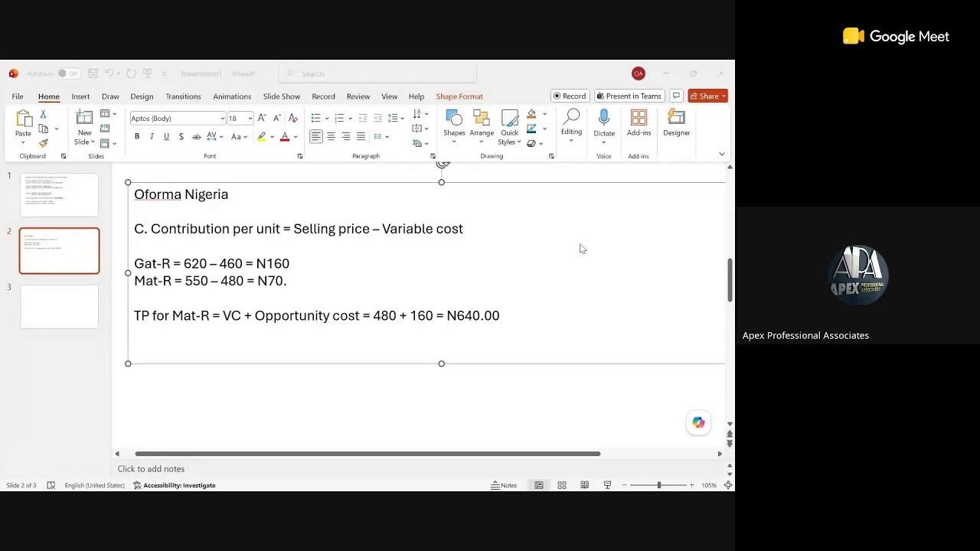
Task: Expand the Bullets dropdown arrow
Action: coord(327,118)
